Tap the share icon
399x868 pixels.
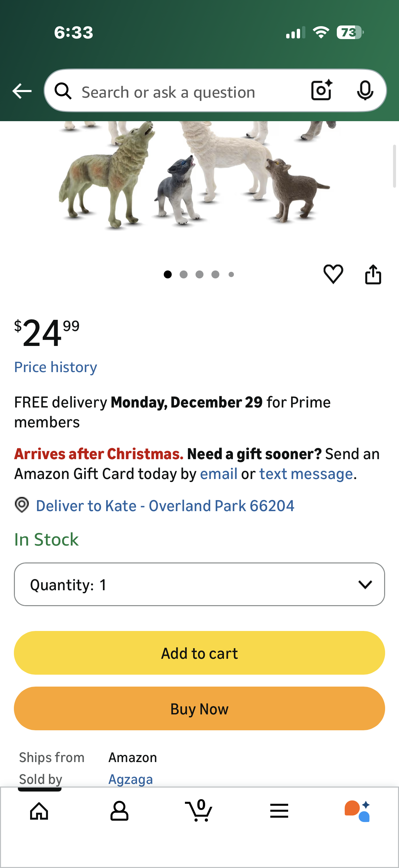[373, 274]
